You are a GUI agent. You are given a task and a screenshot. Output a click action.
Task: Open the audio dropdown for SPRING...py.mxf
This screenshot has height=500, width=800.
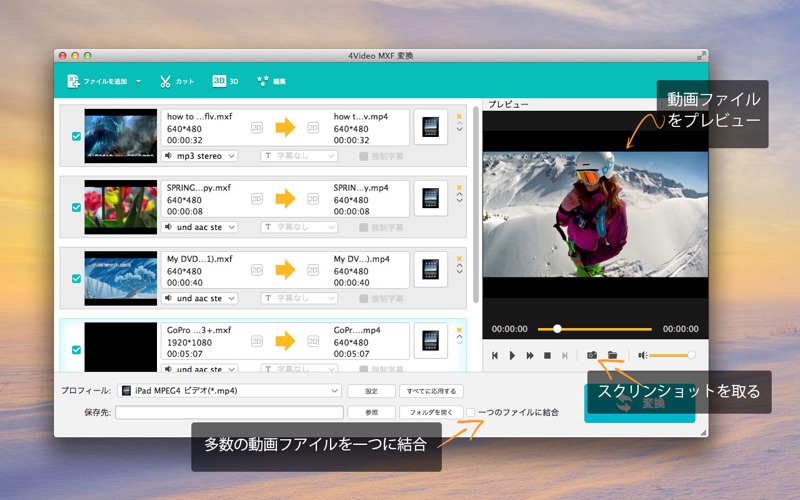(199, 227)
